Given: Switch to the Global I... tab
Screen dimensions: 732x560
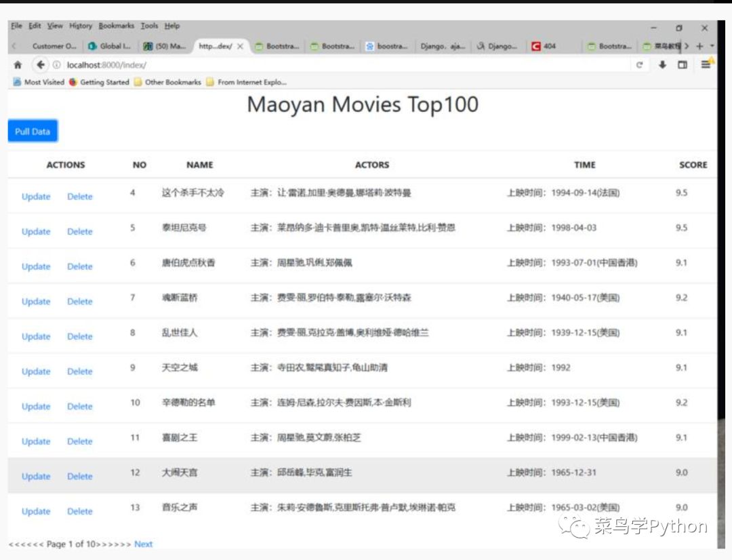Looking at the screenshot, I should point(110,46).
